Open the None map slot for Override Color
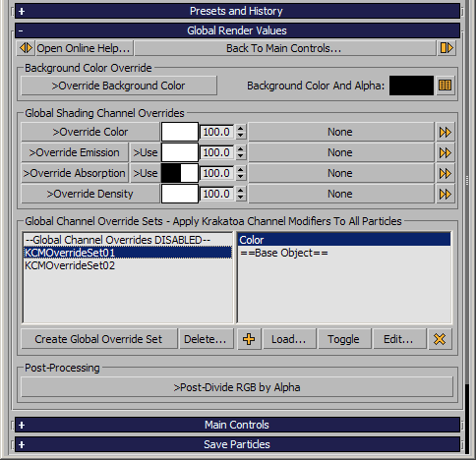Viewport: 476px width, 460px height. tap(341, 132)
